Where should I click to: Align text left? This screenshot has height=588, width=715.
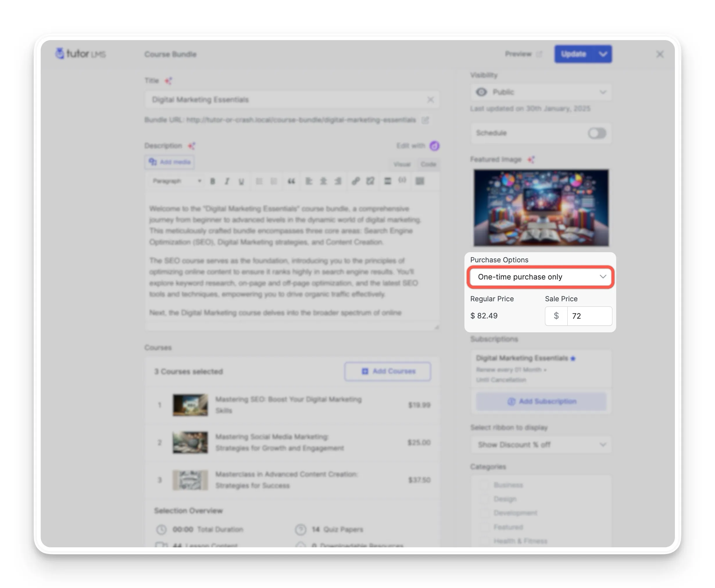click(309, 181)
